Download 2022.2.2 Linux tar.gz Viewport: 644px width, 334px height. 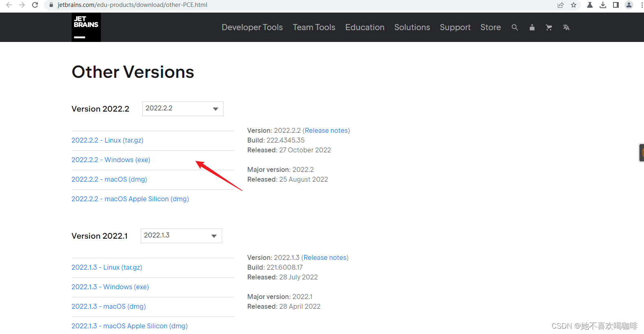pos(107,140)
